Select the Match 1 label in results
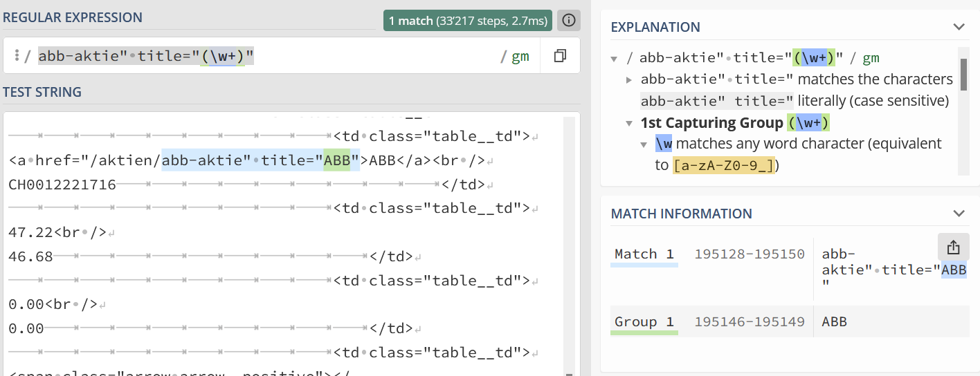 (644, 254)
